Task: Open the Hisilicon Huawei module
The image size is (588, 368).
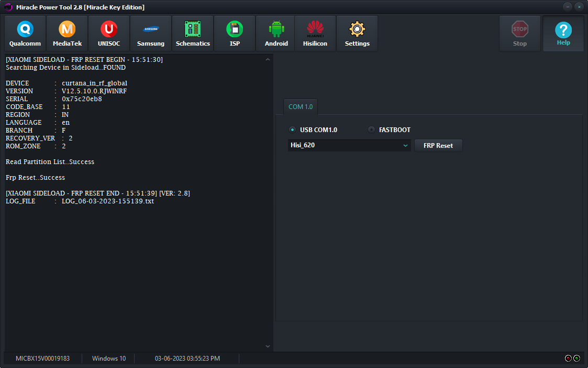Action: tap(315, 34)
